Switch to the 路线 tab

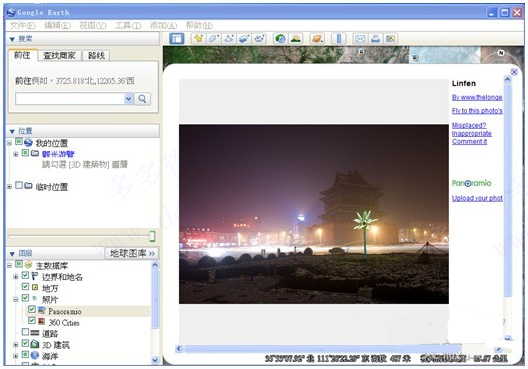(x=96, y=56)
